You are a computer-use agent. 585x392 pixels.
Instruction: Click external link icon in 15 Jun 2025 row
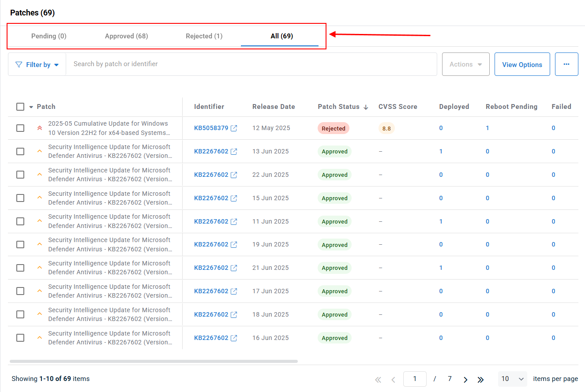point(234,198)
